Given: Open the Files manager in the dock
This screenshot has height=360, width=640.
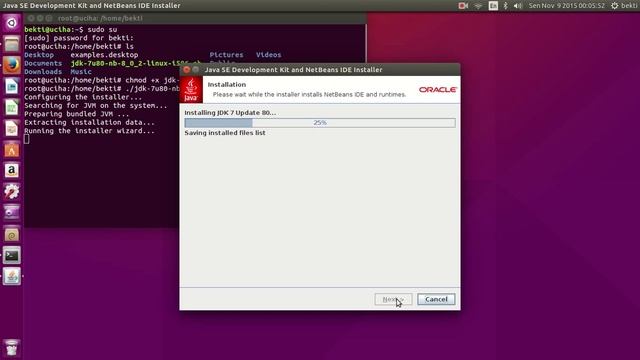Looking at the screenshot, I should coord(11,44).
